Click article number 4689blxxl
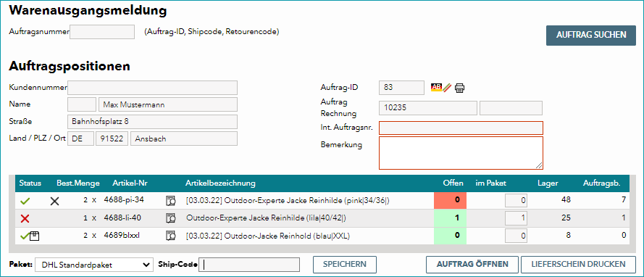This screenshot has height=277, width=644. (122, 236)
